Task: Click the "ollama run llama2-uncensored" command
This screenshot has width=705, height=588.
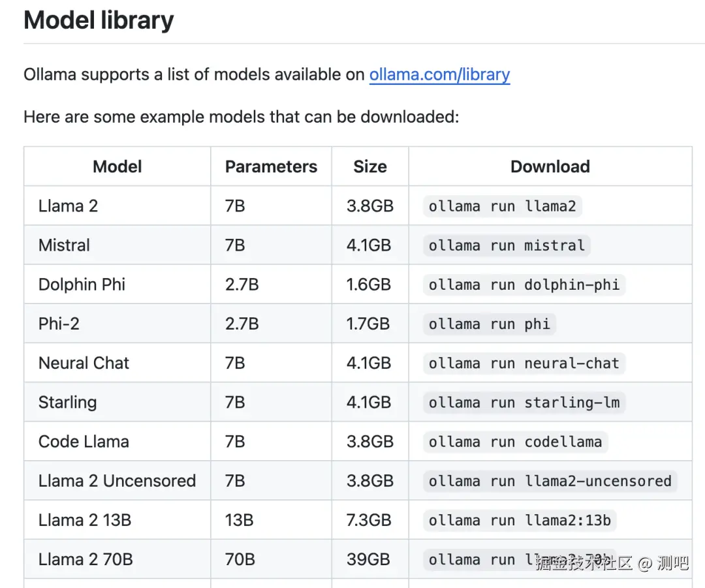Action: coord(550,481)
